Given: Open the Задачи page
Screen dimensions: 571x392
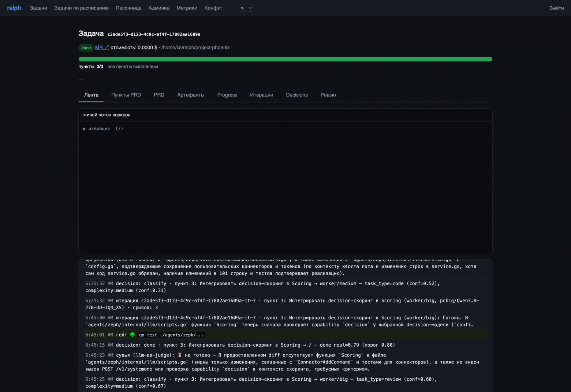Looking at the screenshot, I should [x=38, y=8].
